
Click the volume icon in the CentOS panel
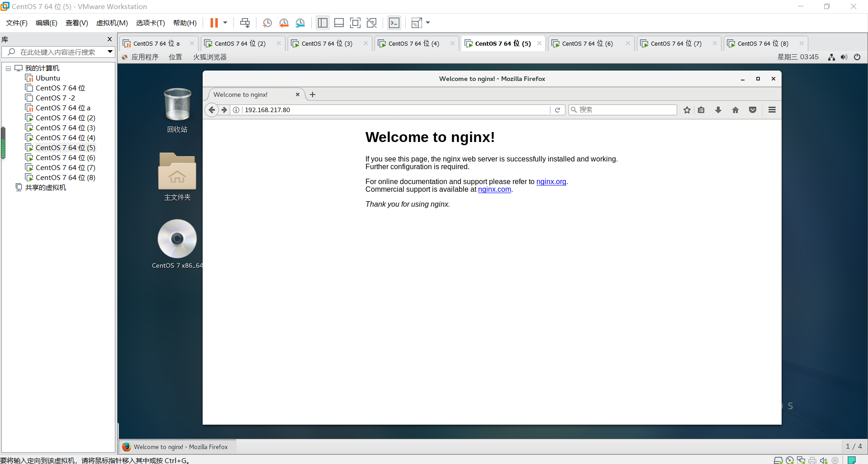844,57
